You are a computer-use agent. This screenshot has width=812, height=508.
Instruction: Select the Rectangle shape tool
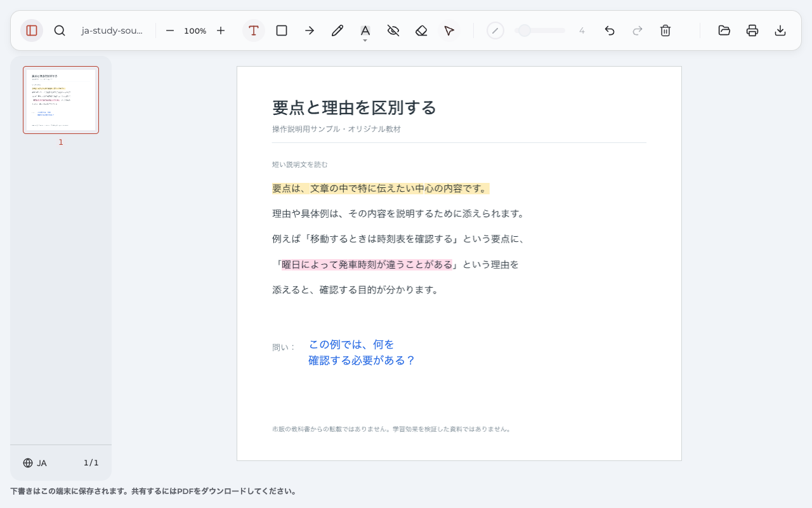click(x=282, y=30)
